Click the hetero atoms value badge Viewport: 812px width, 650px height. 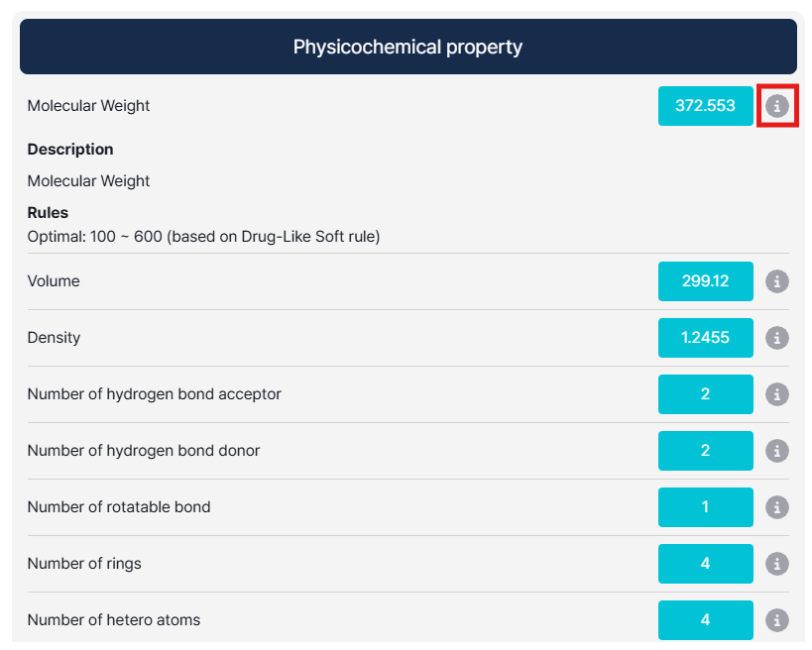click(705, 620)
